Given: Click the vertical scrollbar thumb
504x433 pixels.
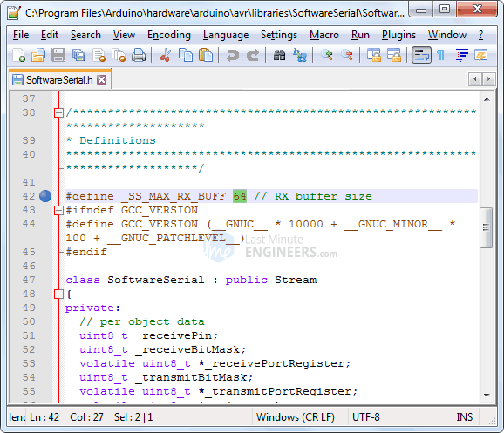Looking at the screenshot, I should 486,227.
